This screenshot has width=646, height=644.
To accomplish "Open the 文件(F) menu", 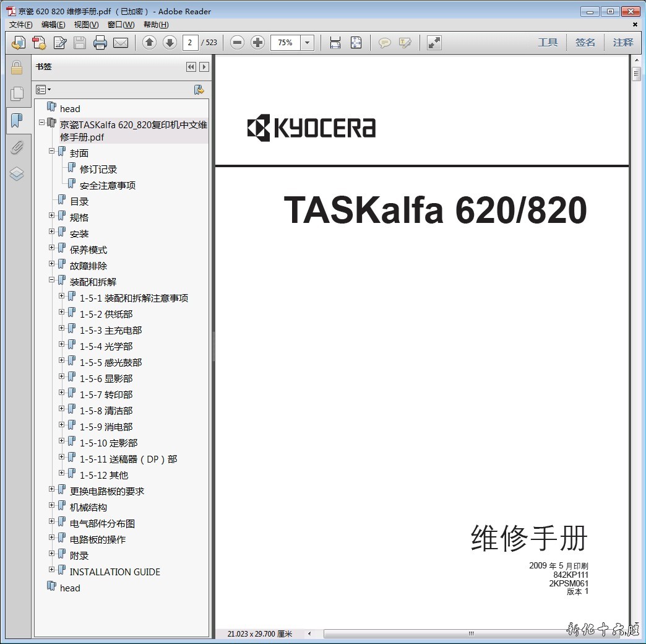I will point(20,25).
